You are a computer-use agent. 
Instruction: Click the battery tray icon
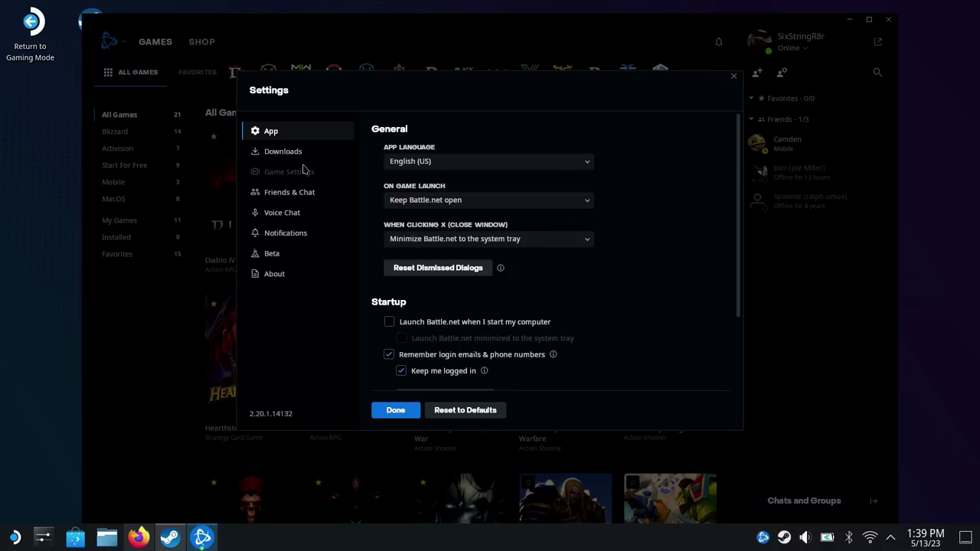coord(827,537)
